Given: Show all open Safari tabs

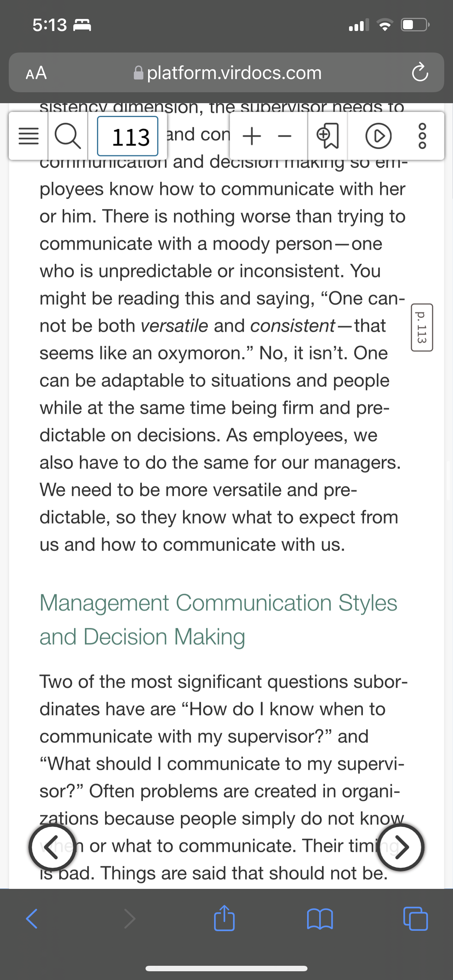Looking at the screenshot, I should [x=415, y=919].
